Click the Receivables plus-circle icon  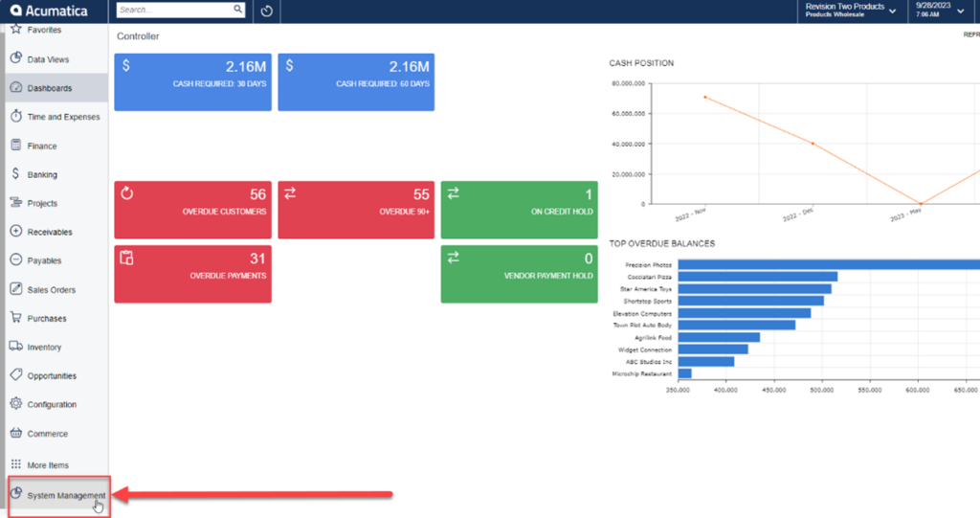tap(16, 231)
